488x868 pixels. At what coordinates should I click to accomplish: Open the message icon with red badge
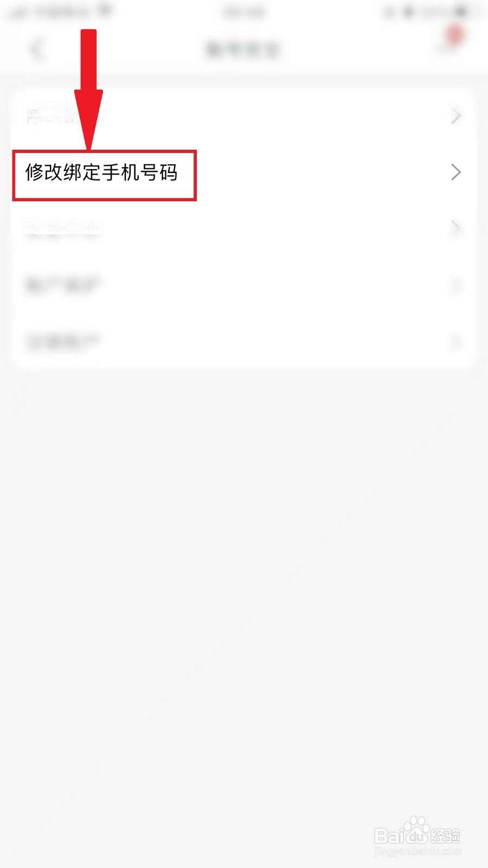pos(451,40)
